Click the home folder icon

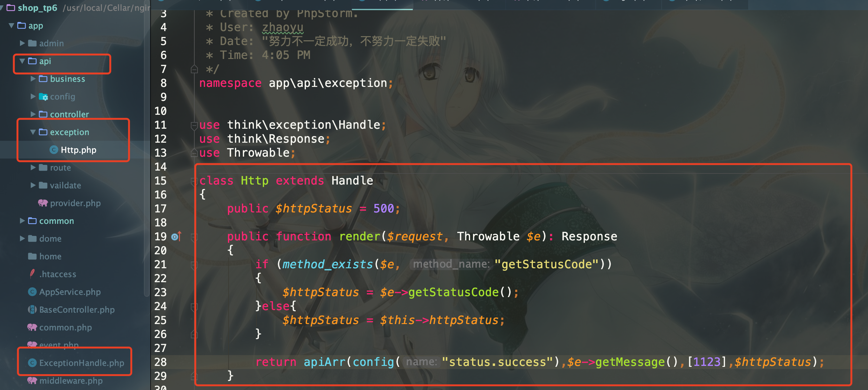[x=32, y=256]
